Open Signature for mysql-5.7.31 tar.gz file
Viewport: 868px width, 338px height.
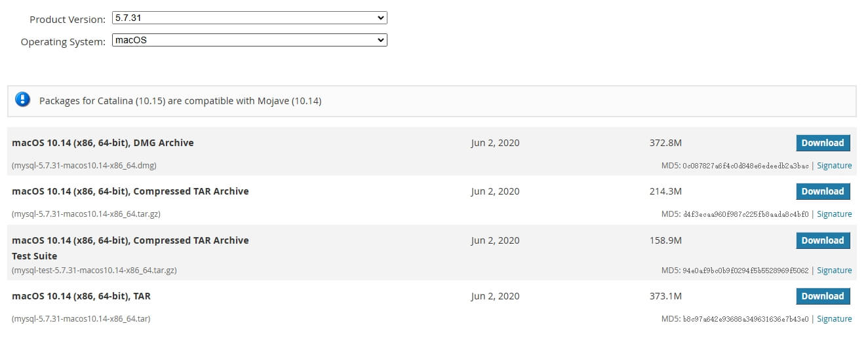[834, 214]
